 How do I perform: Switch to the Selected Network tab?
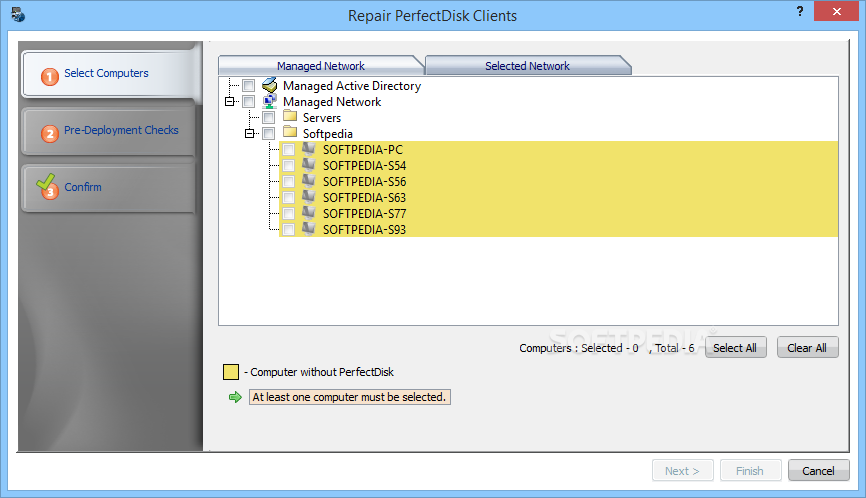[527, 65]
